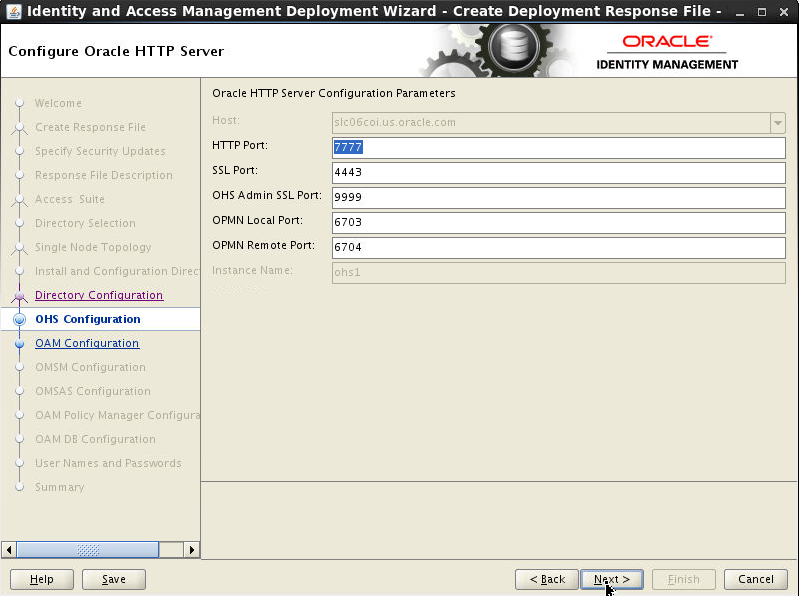
Task: Select the OHS Configuration step
Action: tap(88, 319)
